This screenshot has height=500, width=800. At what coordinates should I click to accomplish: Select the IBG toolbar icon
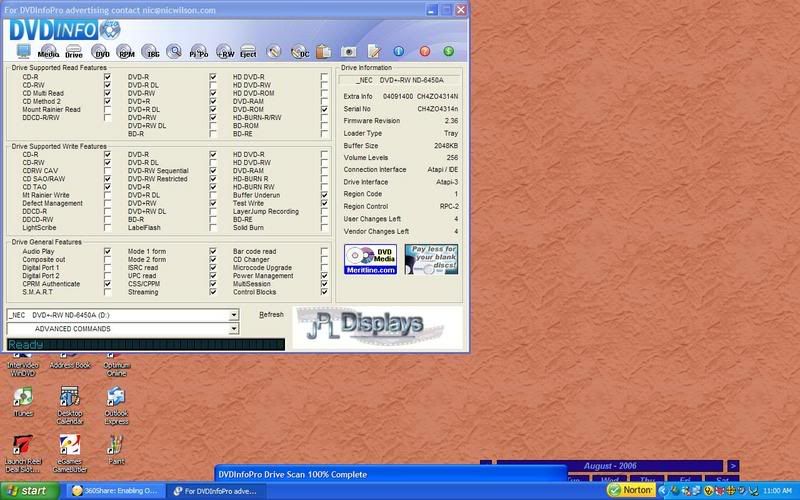tap(152, 51)
